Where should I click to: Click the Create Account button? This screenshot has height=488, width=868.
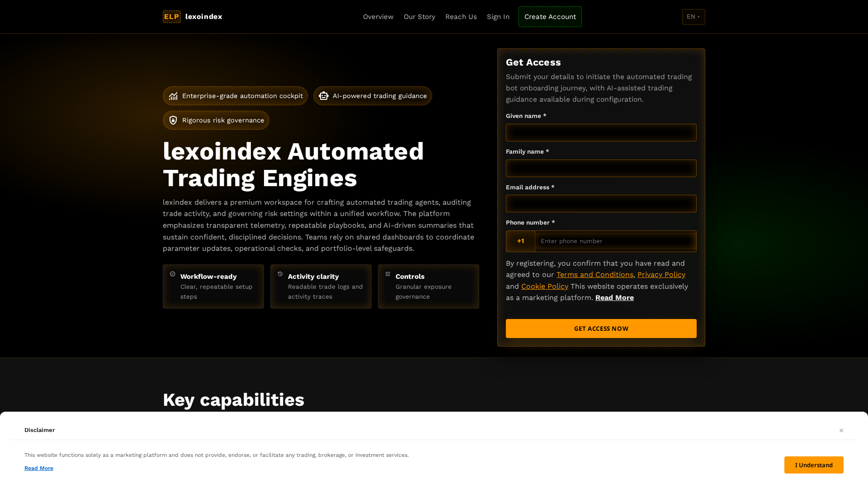(x=550, y=17)
